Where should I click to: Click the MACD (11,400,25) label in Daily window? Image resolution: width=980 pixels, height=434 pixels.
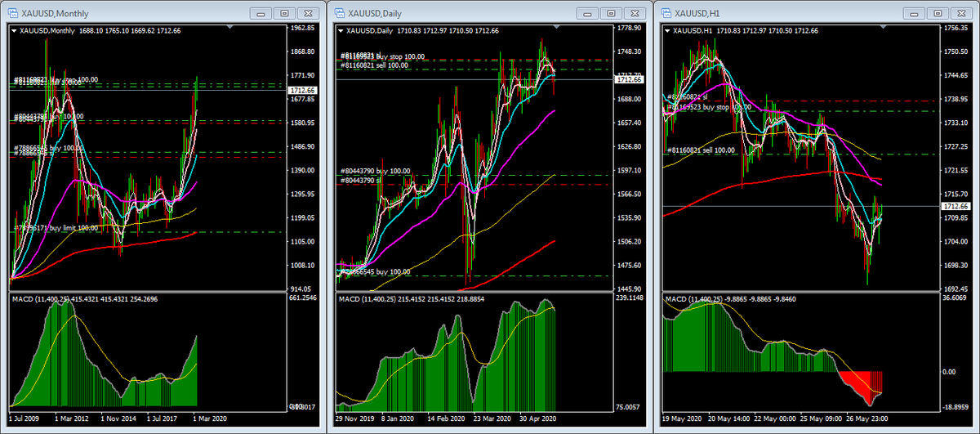(369, 299)
